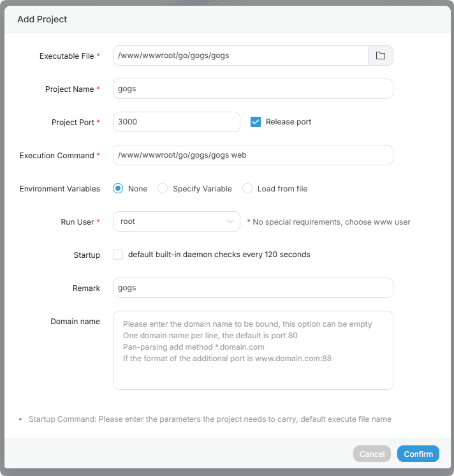The image size is (454, 476).
Task: Uncheck the Release port checkbox
Action: tap(256, 122)
